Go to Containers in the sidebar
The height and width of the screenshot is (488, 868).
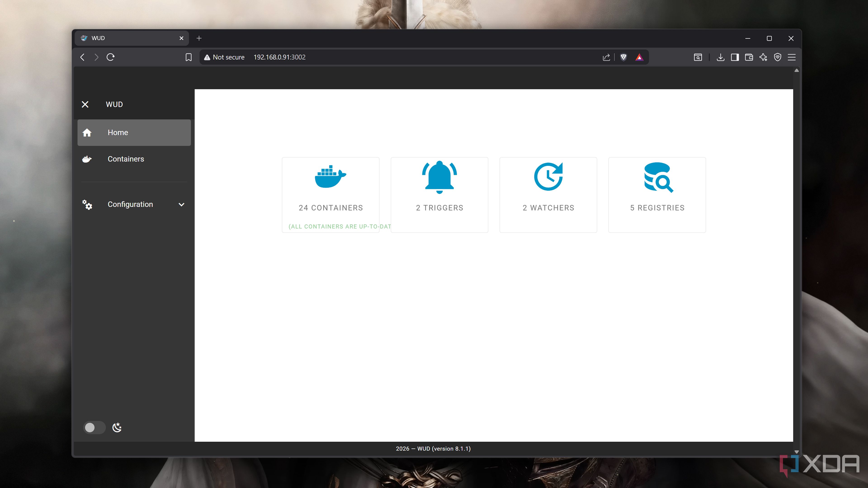[x=126, y=159]
